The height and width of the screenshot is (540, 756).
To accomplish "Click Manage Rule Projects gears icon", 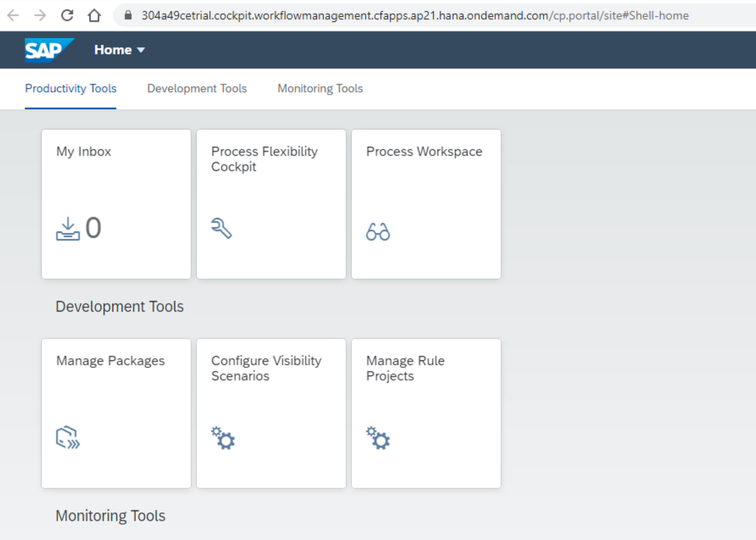I will 378,438.
